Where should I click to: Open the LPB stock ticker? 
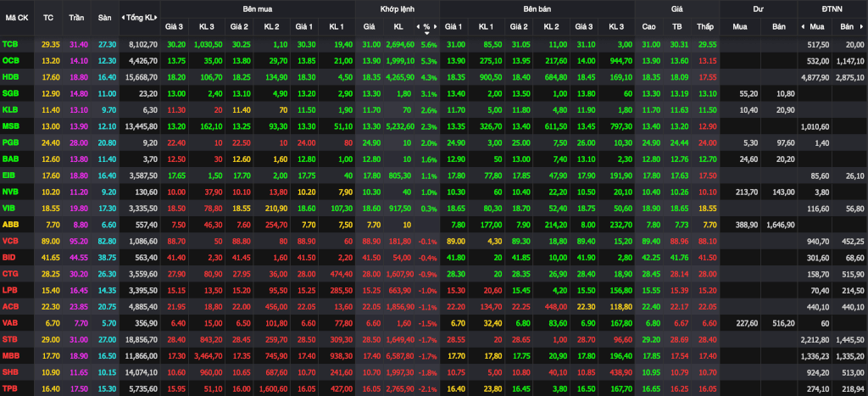click(9, 290)
